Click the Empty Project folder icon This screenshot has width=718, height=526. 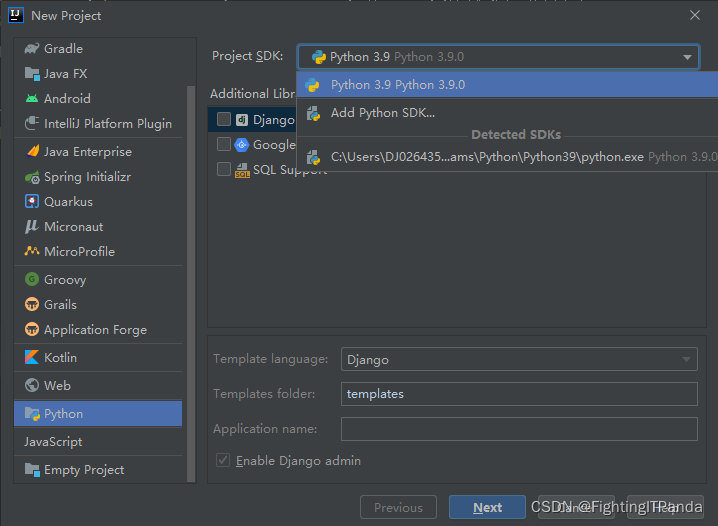tap(32, 470)
